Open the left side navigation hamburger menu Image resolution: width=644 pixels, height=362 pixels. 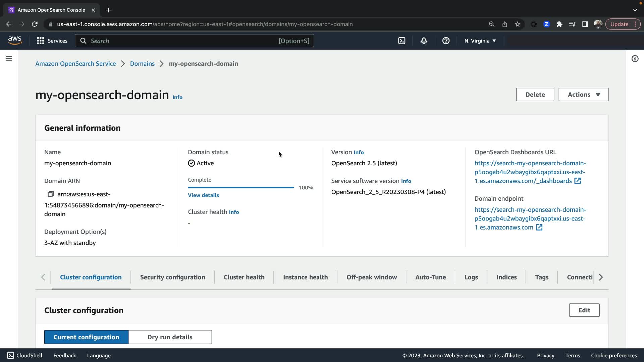pyautogui.click(x=9, y=59)
